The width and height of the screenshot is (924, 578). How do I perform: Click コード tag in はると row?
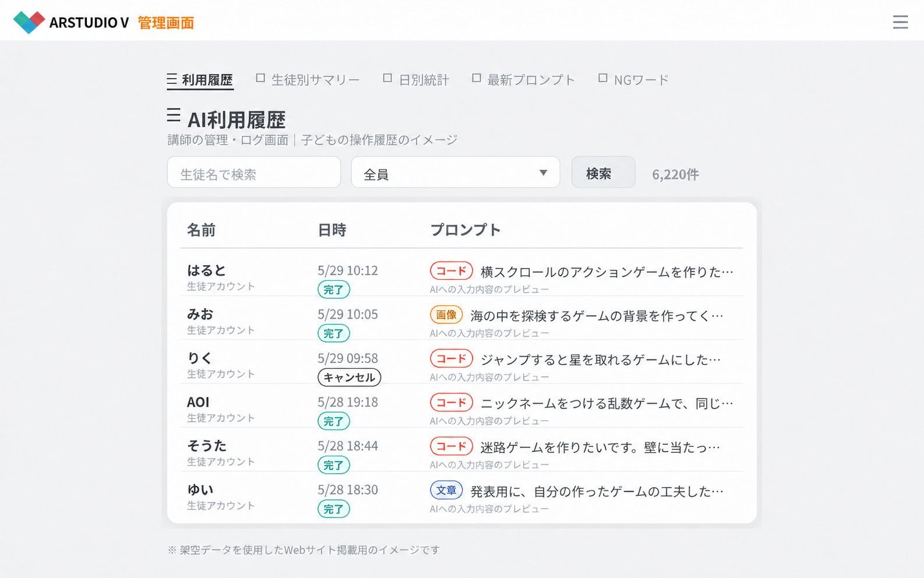pyautogui.click(x=452, y=271)
